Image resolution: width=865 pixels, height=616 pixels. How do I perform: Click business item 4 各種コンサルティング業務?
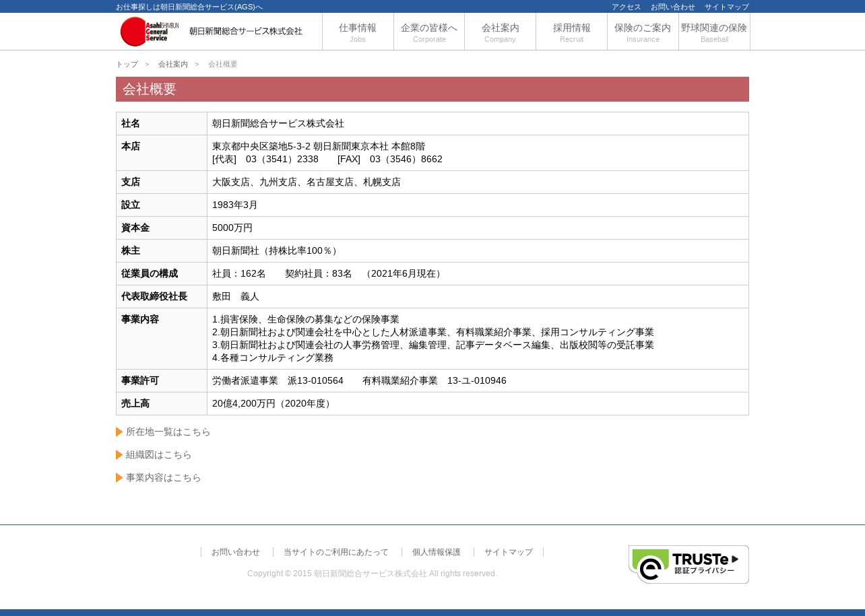tap(273, 358)
